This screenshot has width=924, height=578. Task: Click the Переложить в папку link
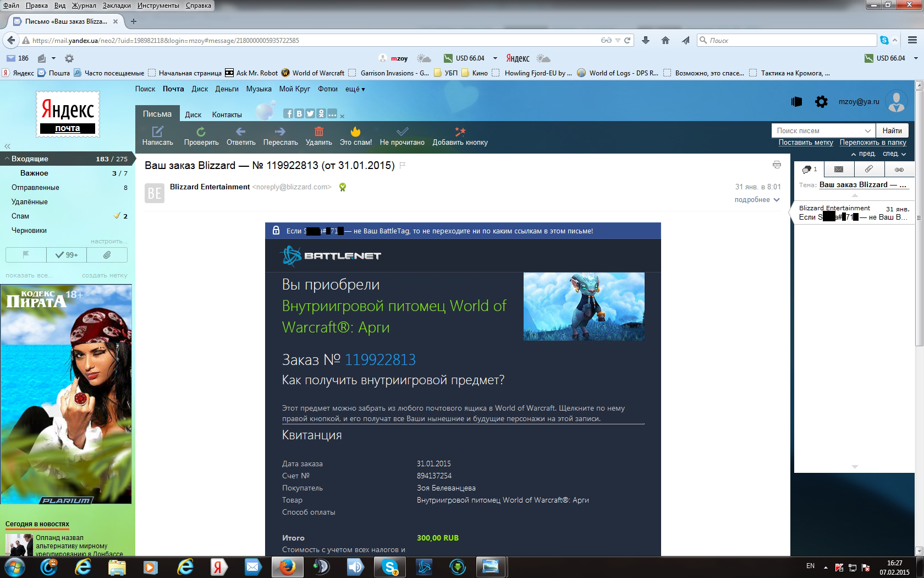point(873,142)
